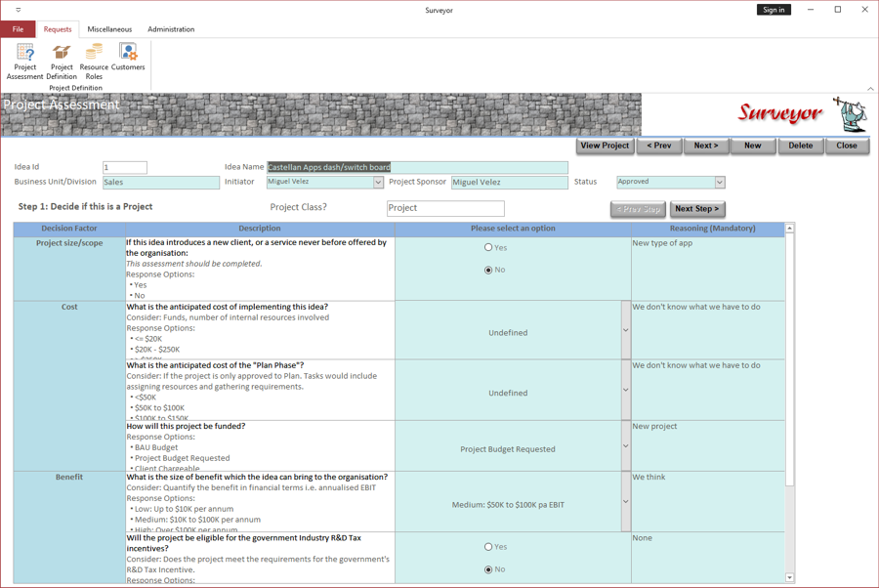Expand the Initiator dropdown
This screenshot has height=588, width=879.
coord(378,183)
